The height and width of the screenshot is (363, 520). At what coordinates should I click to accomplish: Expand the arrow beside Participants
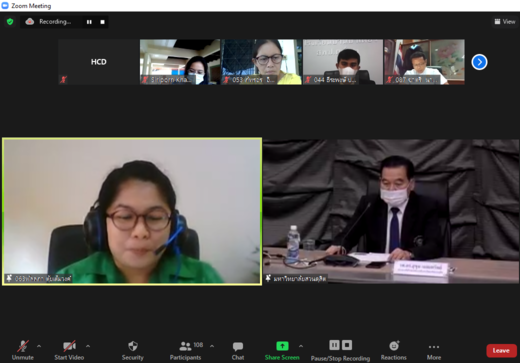click(212, 346)
